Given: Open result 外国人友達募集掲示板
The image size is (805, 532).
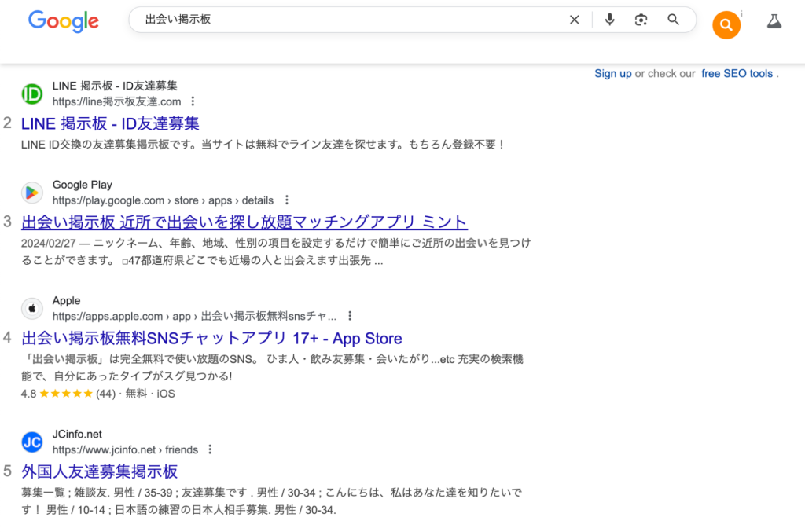Looking at the screenshot, I should [100, 471].
